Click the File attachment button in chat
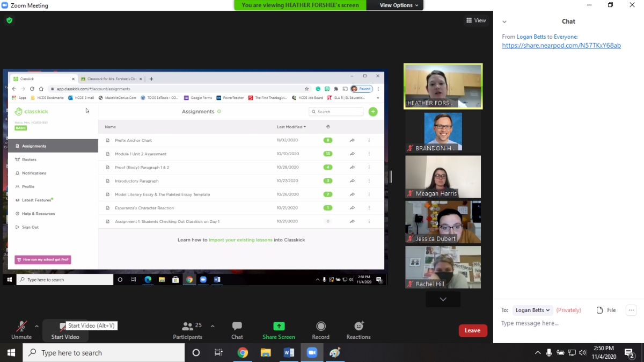This screenshot has height=362, width=644. pyautogui.click(x=606, y=310)
